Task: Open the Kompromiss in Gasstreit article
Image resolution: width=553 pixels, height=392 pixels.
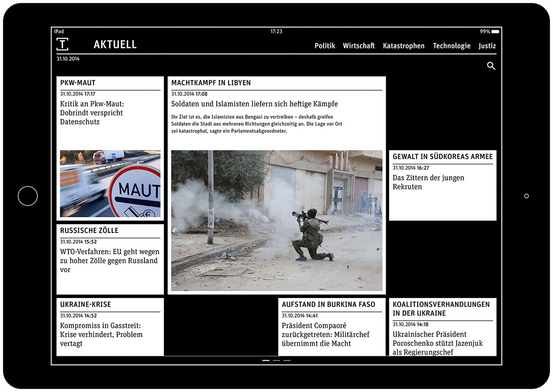Action: 101,334
